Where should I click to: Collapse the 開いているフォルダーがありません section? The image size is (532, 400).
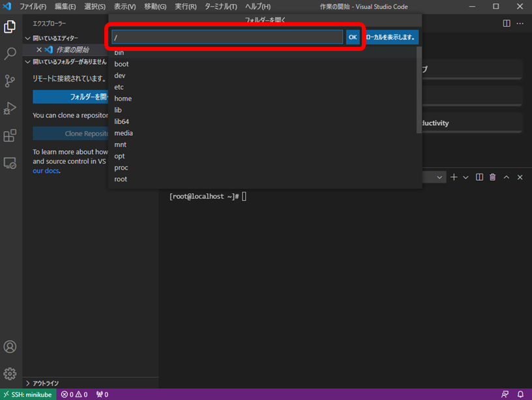click(28, 62)
